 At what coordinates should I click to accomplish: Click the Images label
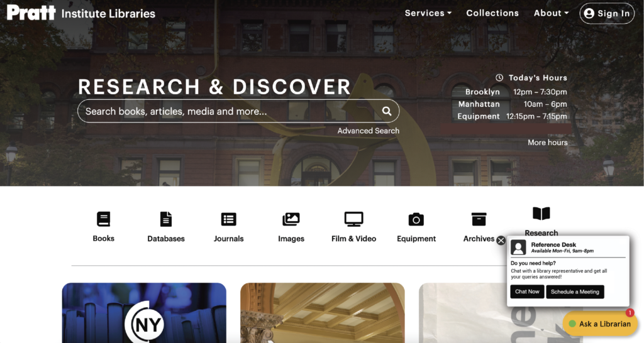pos(291,238)
